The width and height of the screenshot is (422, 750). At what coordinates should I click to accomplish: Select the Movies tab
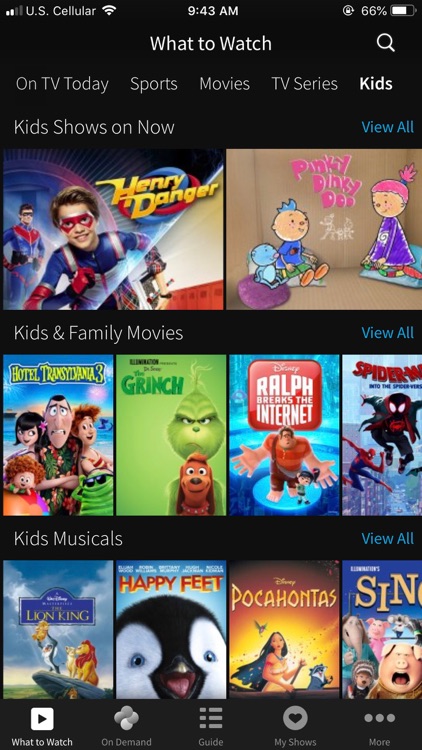224,84
